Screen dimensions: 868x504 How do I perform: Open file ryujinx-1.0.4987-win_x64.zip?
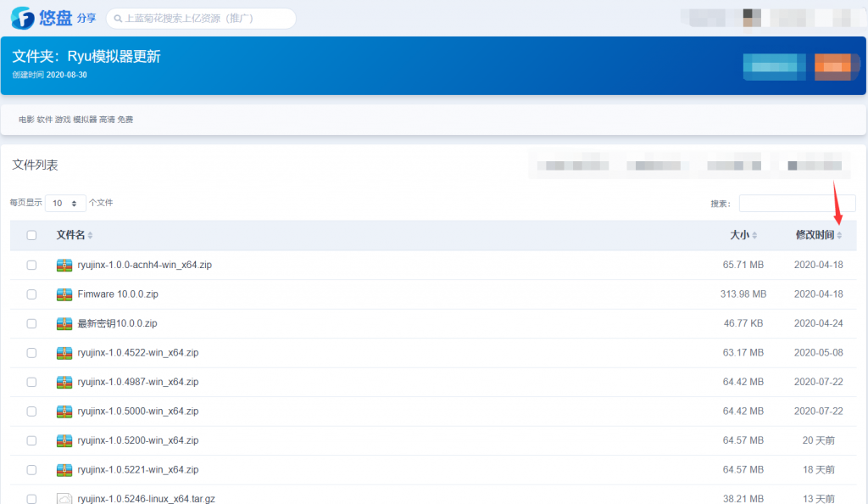pyautogui.click(x=138, y=382)
